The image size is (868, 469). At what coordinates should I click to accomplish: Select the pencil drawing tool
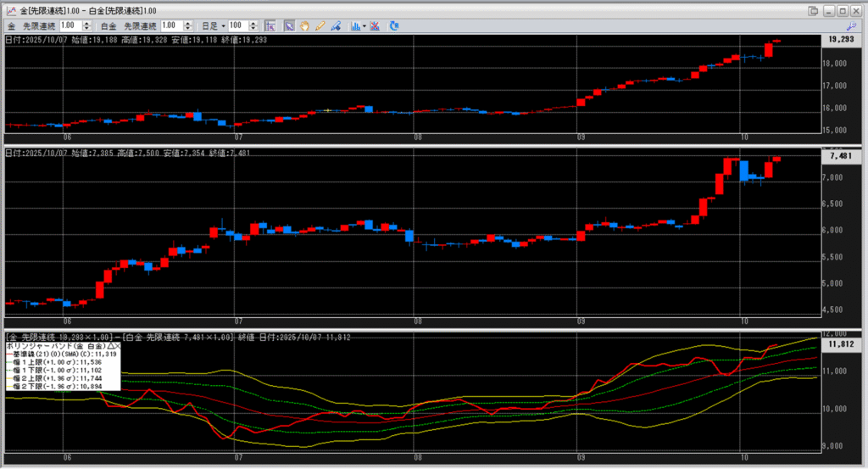click(320, 26)
